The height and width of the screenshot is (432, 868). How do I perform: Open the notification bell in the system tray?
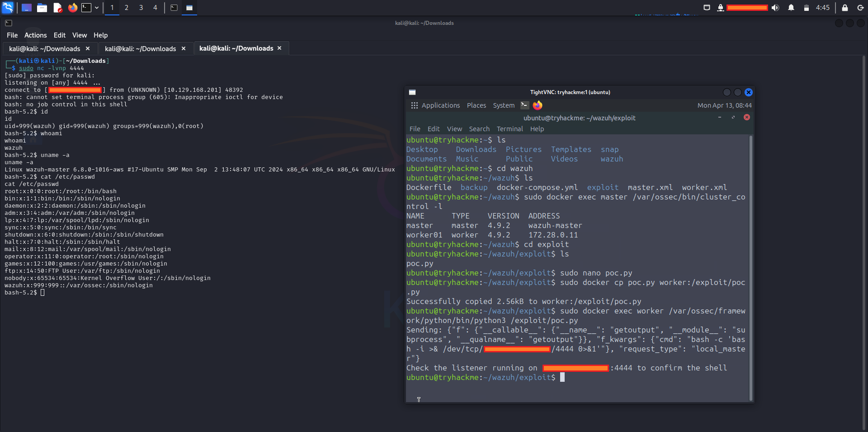(792, 7)
